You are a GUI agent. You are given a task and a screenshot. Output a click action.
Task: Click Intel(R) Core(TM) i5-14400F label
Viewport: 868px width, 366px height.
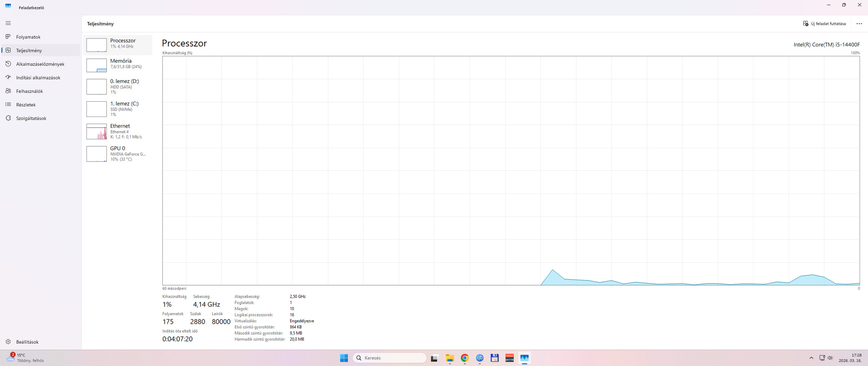(826, 44)
